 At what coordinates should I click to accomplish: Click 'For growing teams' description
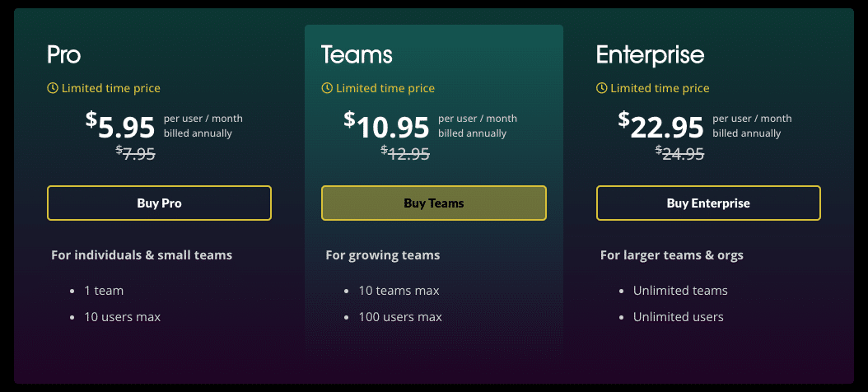pyautogui.click(x=383, y=255)
